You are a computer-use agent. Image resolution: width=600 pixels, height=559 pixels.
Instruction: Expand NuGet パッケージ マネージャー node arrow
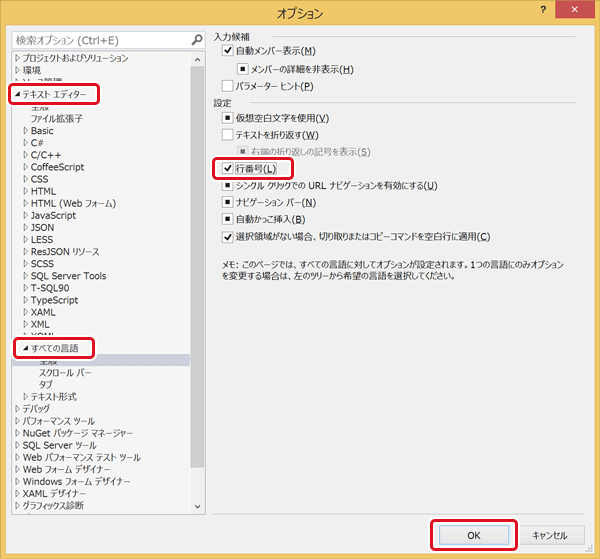17,433
